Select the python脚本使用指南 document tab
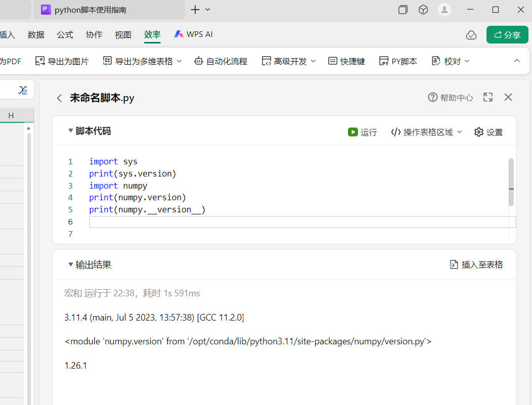The image size is (532, 405). coord(109,10)
